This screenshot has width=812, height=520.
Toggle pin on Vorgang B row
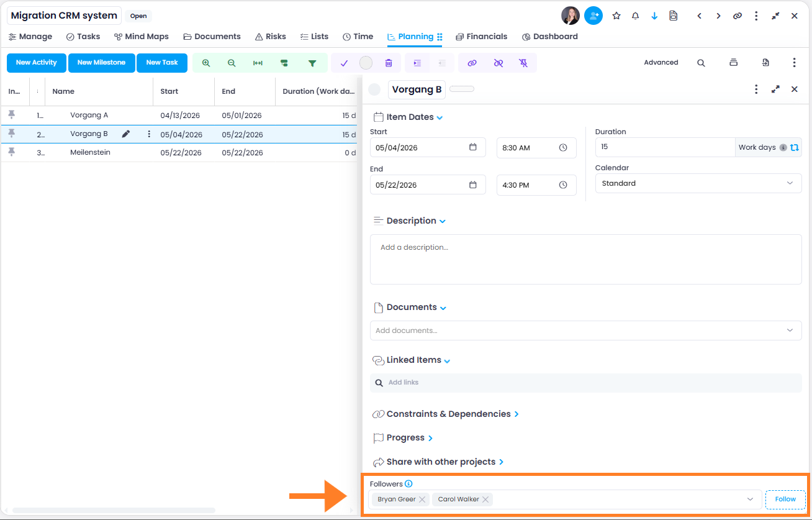click(11, 134)
